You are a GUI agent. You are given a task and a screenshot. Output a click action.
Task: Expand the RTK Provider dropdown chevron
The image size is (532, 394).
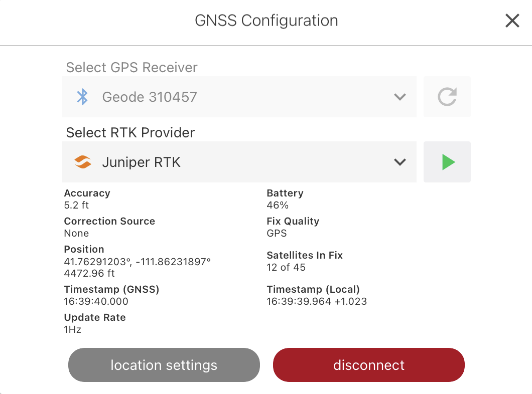400,162
